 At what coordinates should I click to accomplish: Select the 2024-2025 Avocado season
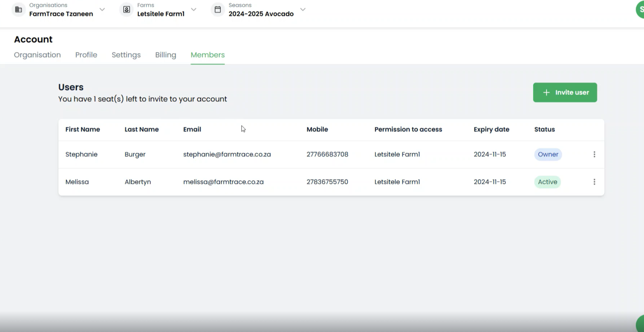click(x=261, y=14)
